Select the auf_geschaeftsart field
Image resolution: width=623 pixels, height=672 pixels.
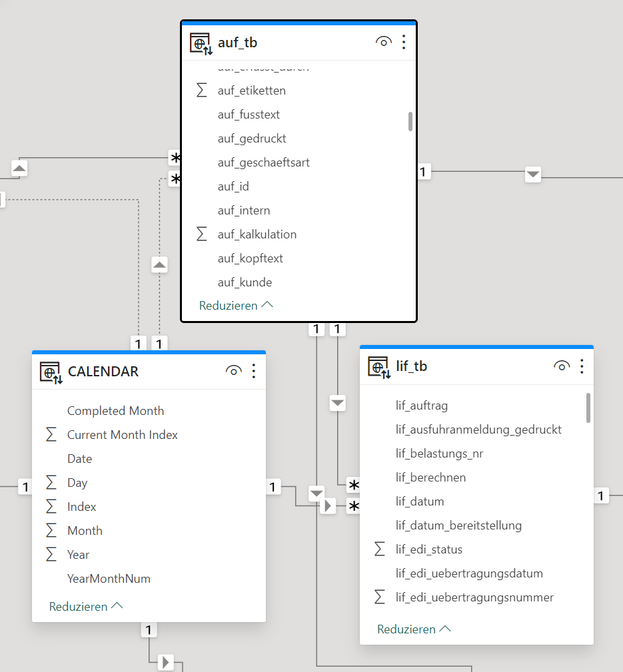coord(263,163)
